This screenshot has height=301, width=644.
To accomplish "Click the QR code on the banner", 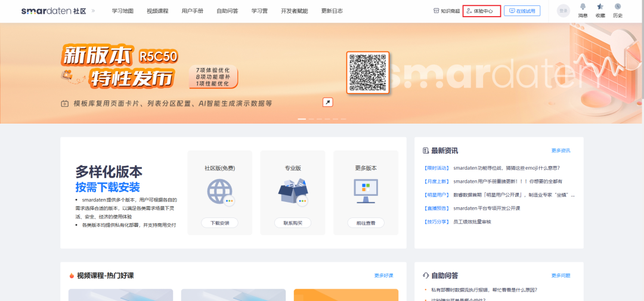I will [367, 72].
